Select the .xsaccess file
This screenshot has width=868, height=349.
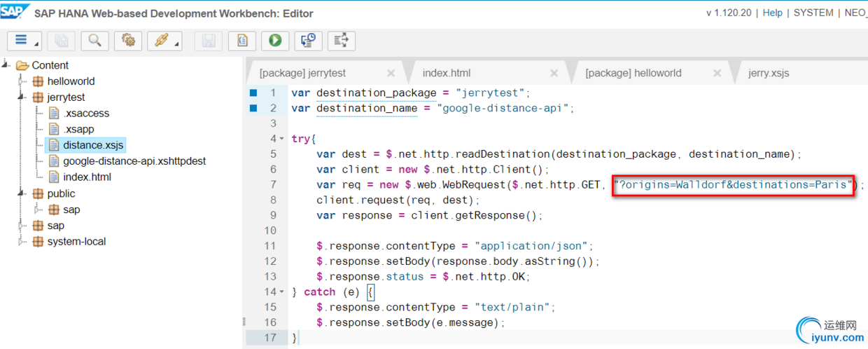tap(86, 114)
